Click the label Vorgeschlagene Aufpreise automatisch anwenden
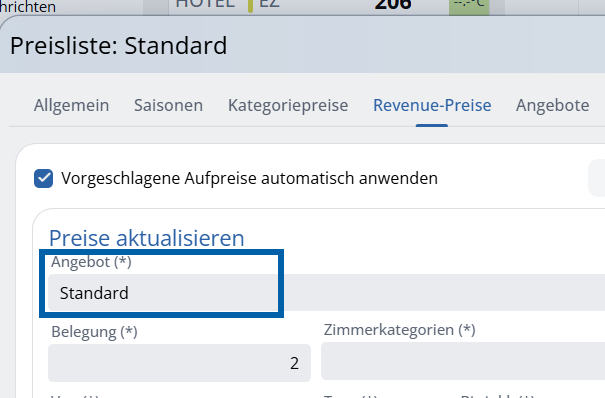Image resolution: width=605 pixels, height=398 pixels. [249, 179]
